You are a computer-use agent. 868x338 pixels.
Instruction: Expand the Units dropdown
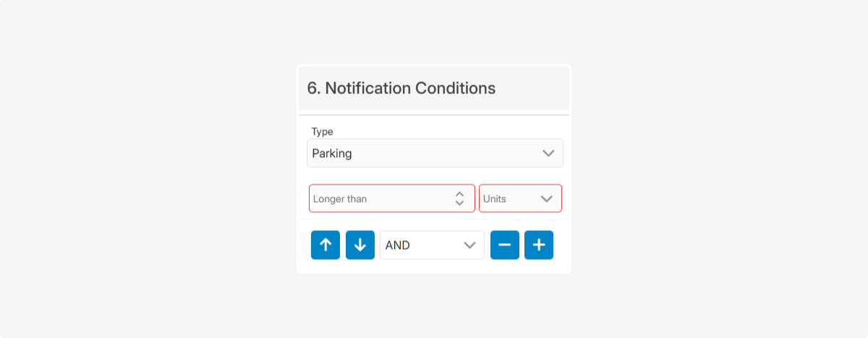click(x=520, y=198)
